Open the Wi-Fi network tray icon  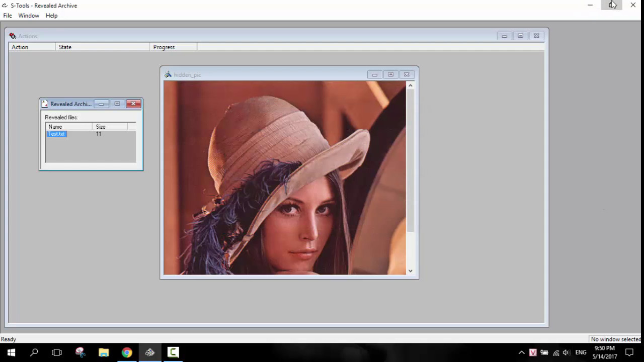pyautogui.click(x=556, y=352)
